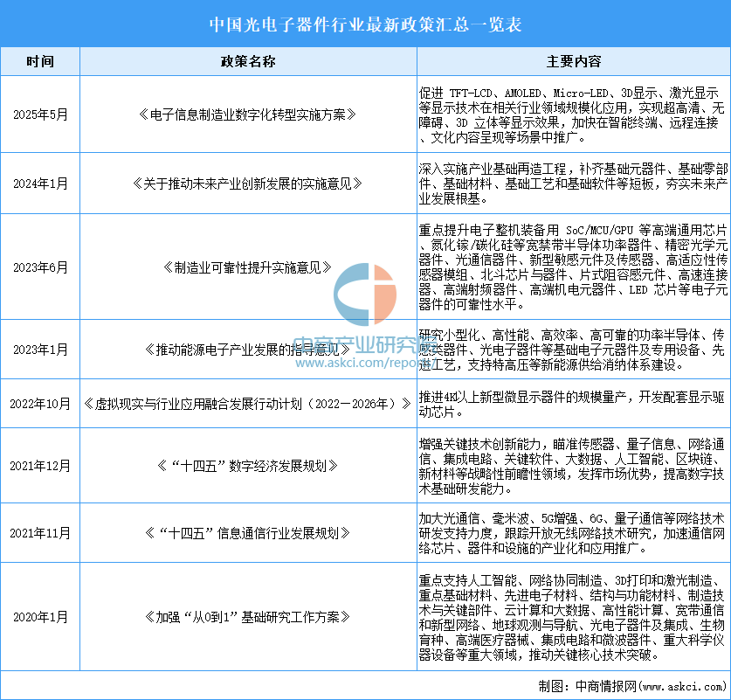Click content cell starting 推进4K以上新型微显示器件
This screenshot has height=700, width=731.
pyautogui.click(x=574, y=404)
